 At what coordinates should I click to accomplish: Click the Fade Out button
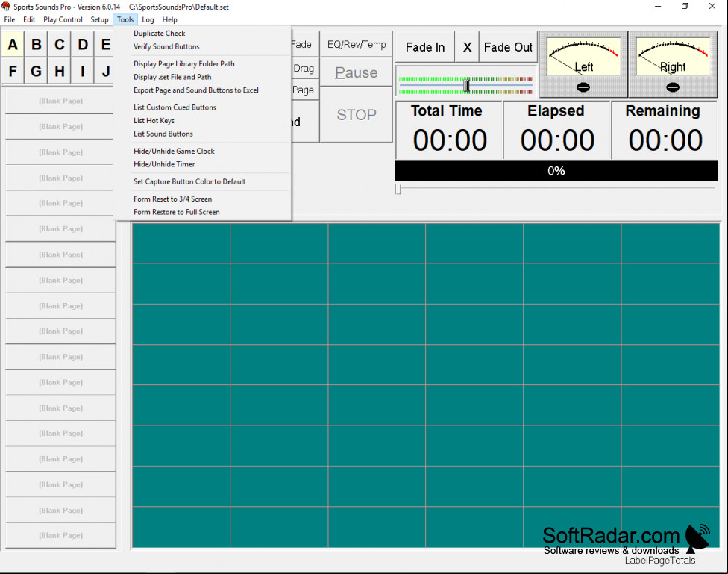pyautogui.click(x=508, y=47)
